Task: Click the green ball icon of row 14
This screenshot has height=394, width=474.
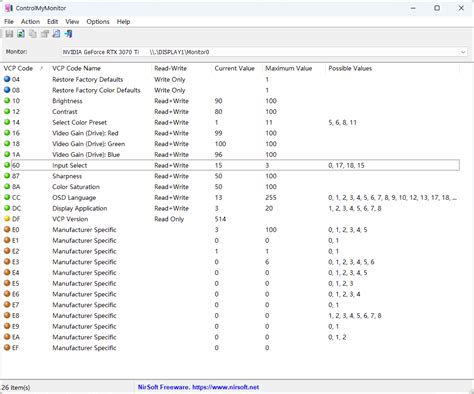Action: click(7, 122)
